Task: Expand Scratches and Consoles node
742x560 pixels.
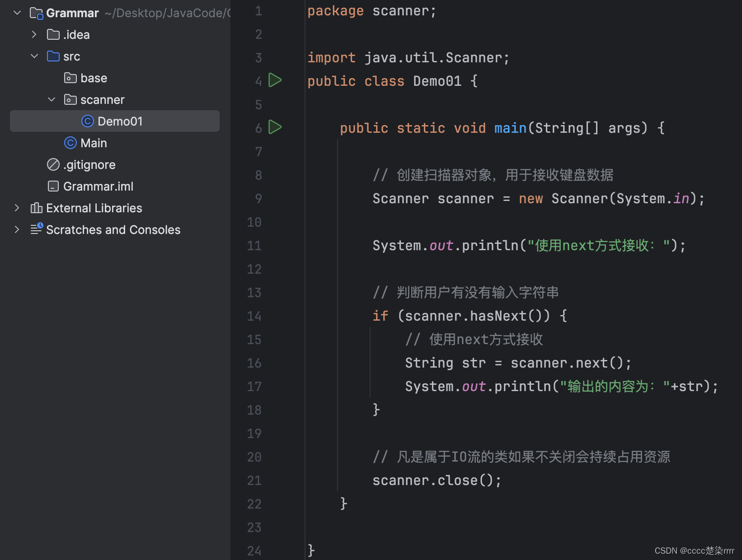Action: [x=17, y=229]
